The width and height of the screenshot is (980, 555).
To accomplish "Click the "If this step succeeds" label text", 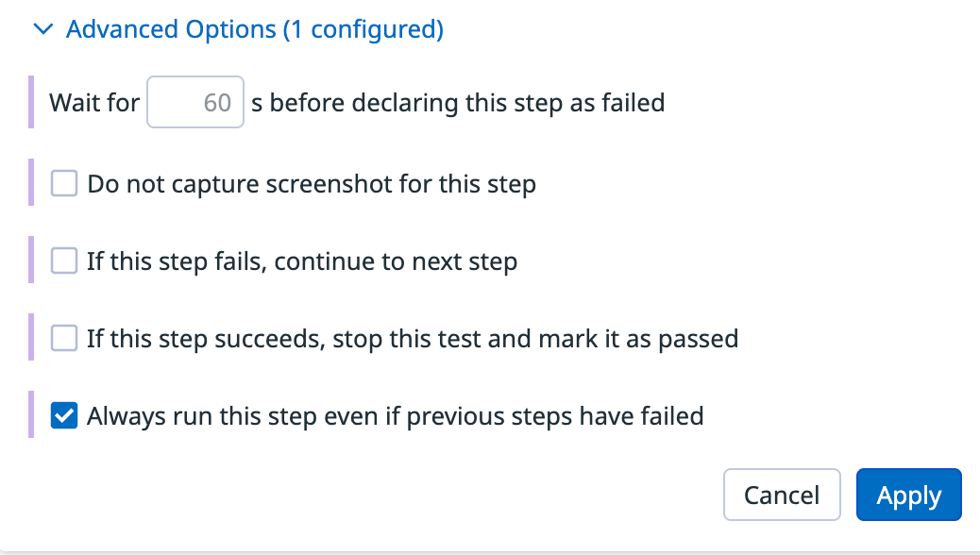I will (413, 338).
